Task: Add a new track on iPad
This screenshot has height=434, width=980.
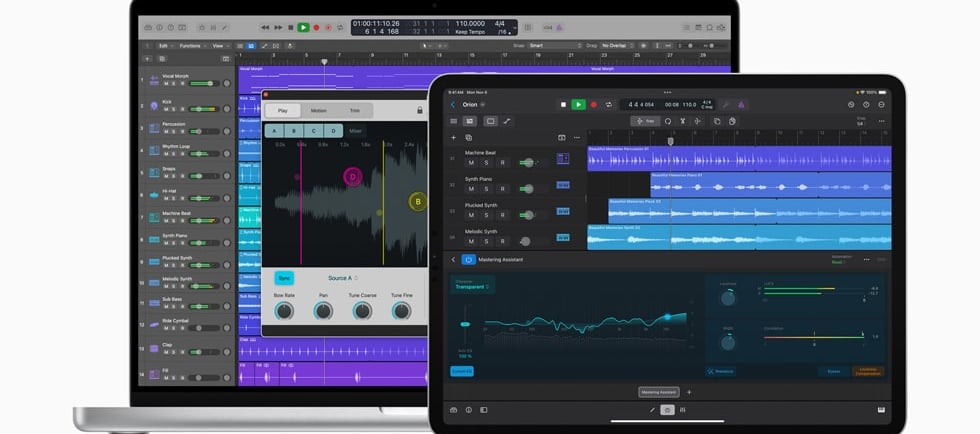Action: (x=454, y=138)
